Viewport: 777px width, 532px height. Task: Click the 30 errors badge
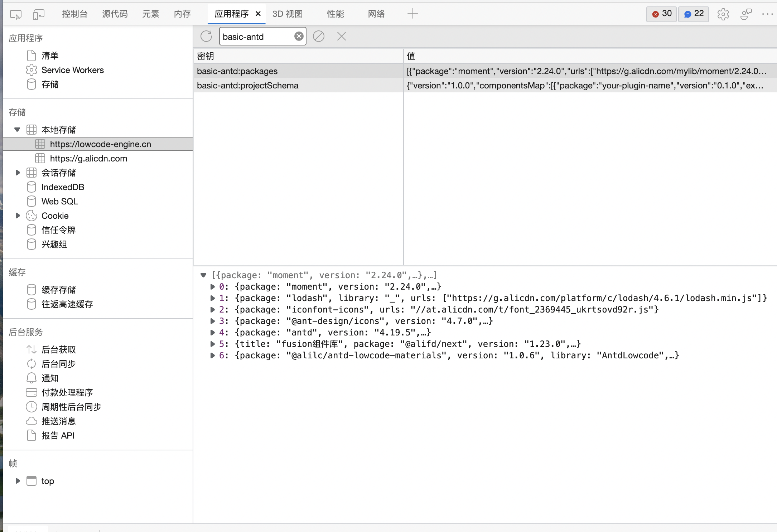pyautogui.click(x=661, y=14)
